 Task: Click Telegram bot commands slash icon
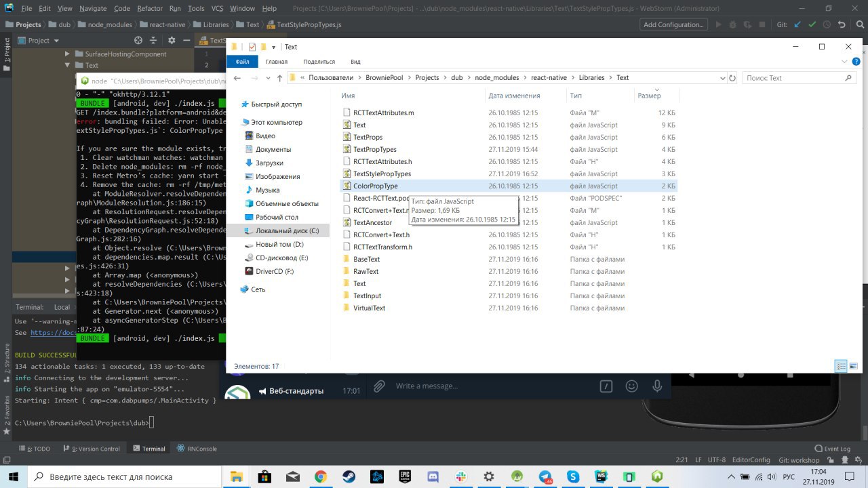click(606, 386)
